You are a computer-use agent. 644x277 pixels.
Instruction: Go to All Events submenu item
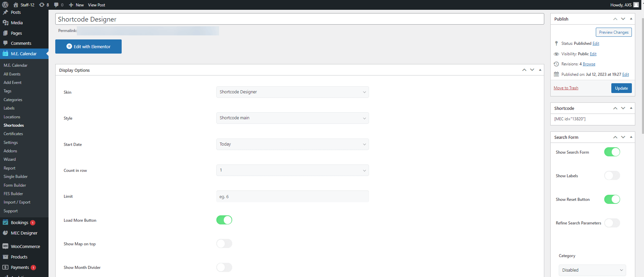tap(12, 74)
